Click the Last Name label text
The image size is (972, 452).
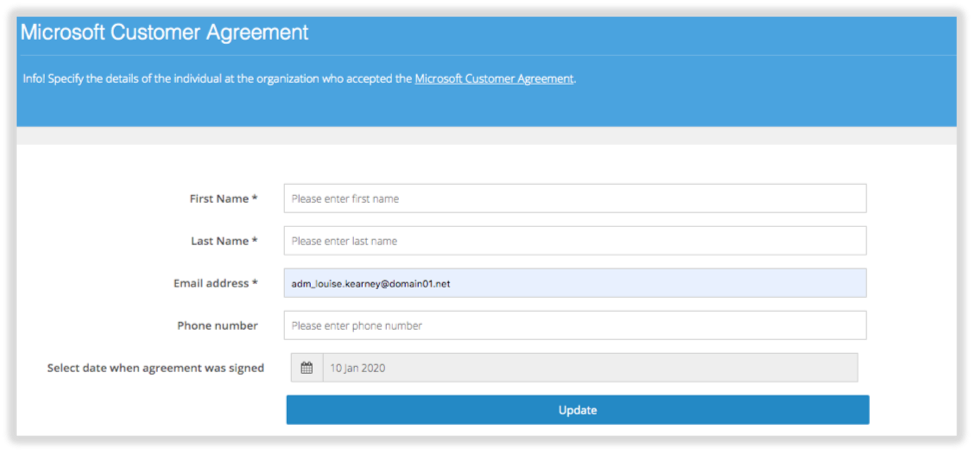(220, 241)
